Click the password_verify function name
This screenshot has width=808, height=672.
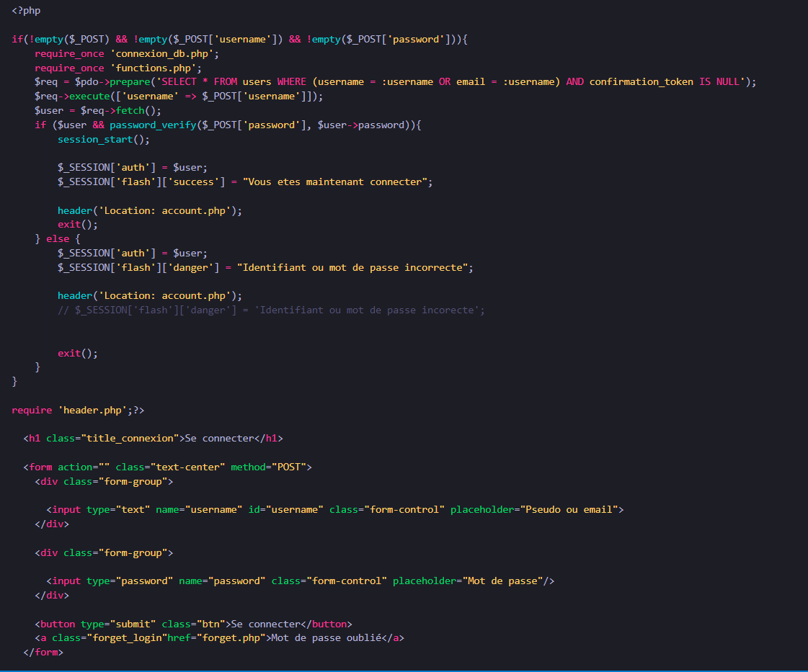pyautogui.click(x=153, y=125)
